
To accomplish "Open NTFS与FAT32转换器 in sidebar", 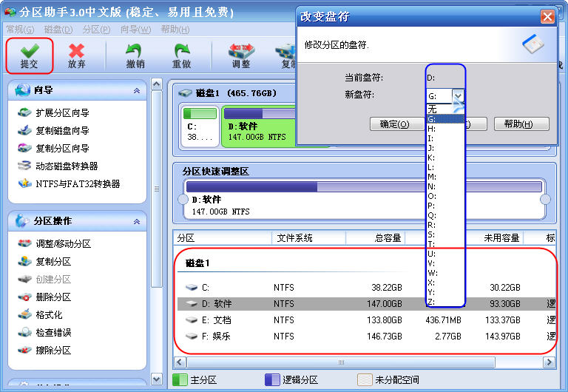I will click(77, 184).
